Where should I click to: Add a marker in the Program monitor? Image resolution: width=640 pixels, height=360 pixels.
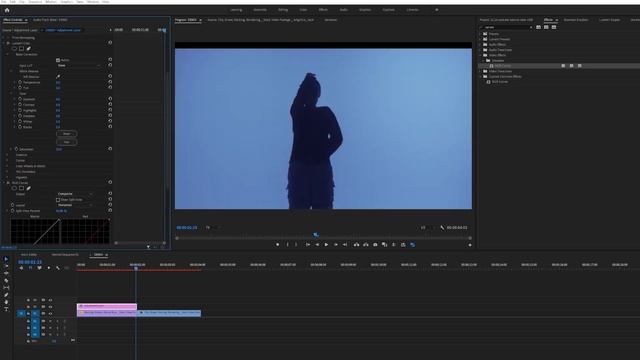[278, 244]
